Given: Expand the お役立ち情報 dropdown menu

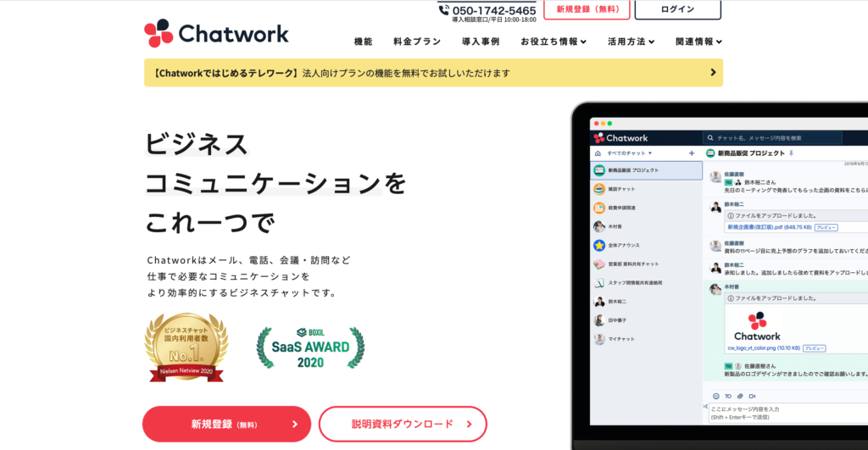Looking at the screenshot, I should [x=553, y=42].
